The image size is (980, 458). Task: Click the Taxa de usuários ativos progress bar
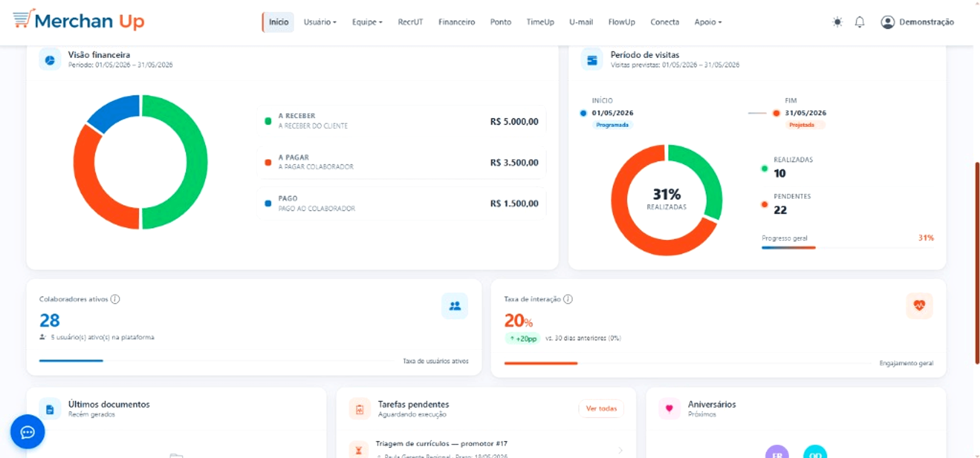tap(217, 360)
